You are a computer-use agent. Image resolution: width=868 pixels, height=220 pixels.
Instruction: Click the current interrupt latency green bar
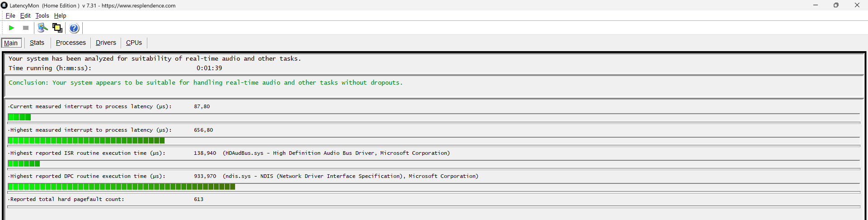pos(19,117)
